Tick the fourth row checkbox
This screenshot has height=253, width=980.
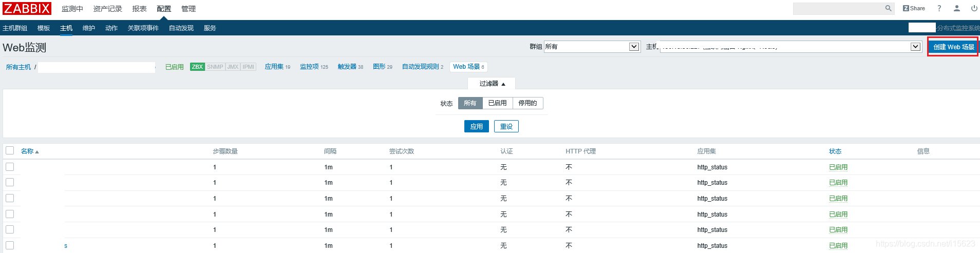(10, 214)
